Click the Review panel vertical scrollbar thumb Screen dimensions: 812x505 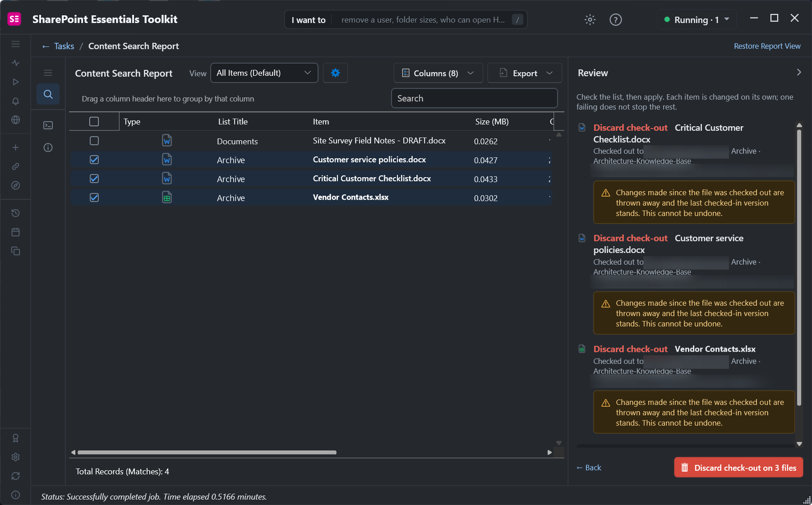click(x=799, y=267)
